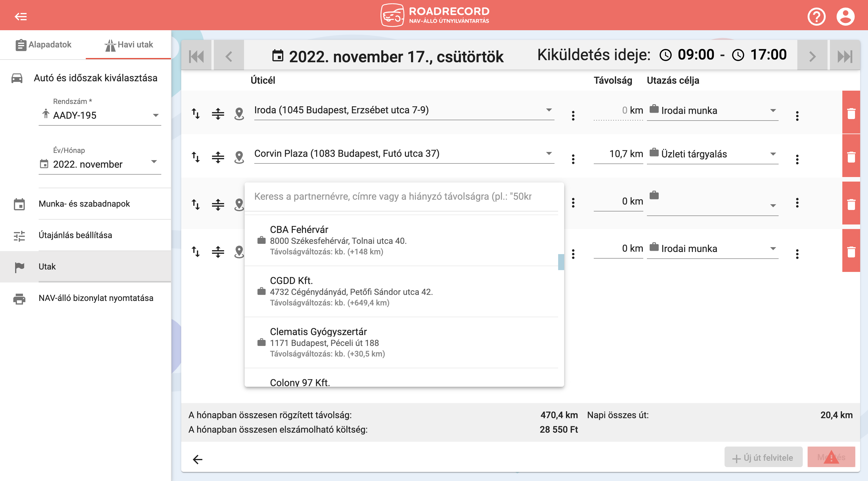Choose Clematis Gyógyszertár from the partner list
The height and width of the screenshot is (481, 868).
[x=401, y=342]
